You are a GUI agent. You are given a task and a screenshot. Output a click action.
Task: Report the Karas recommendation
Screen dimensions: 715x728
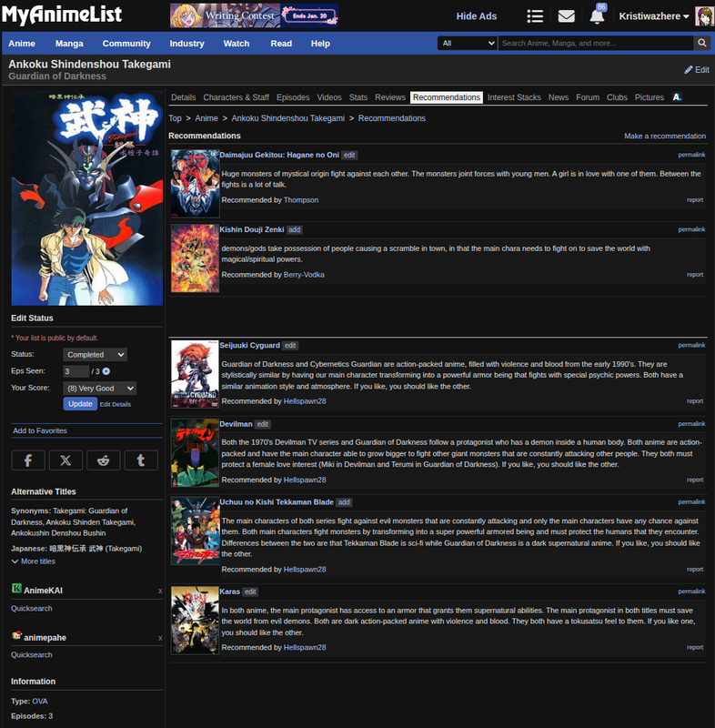pos(695,647)
